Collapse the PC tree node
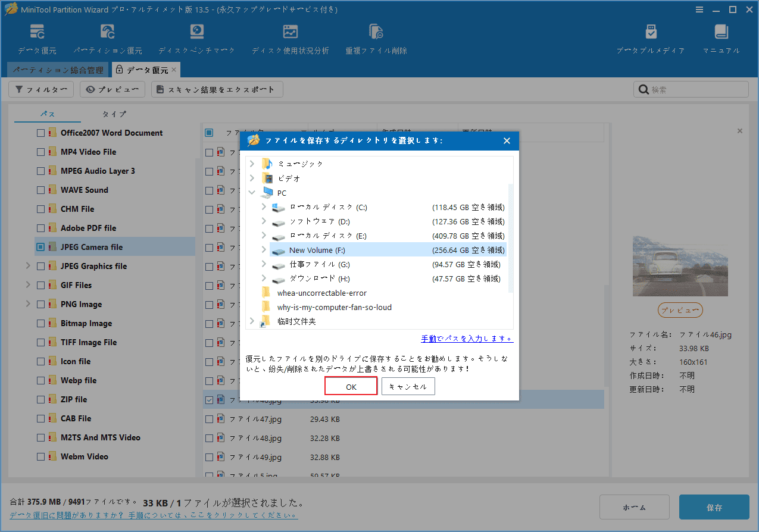The image size is (759, 532). point(251,193)
